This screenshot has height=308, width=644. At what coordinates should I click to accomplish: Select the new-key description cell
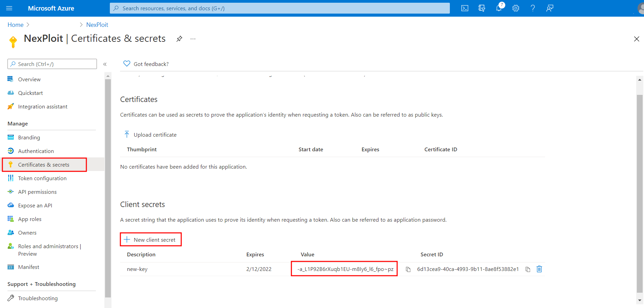(x=137, y=269)
